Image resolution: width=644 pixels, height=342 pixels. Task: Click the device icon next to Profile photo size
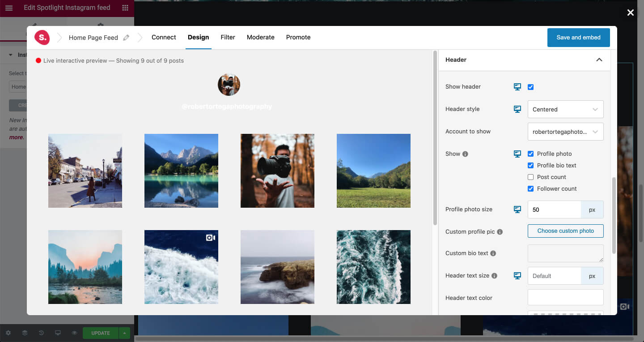click(517, 209)
